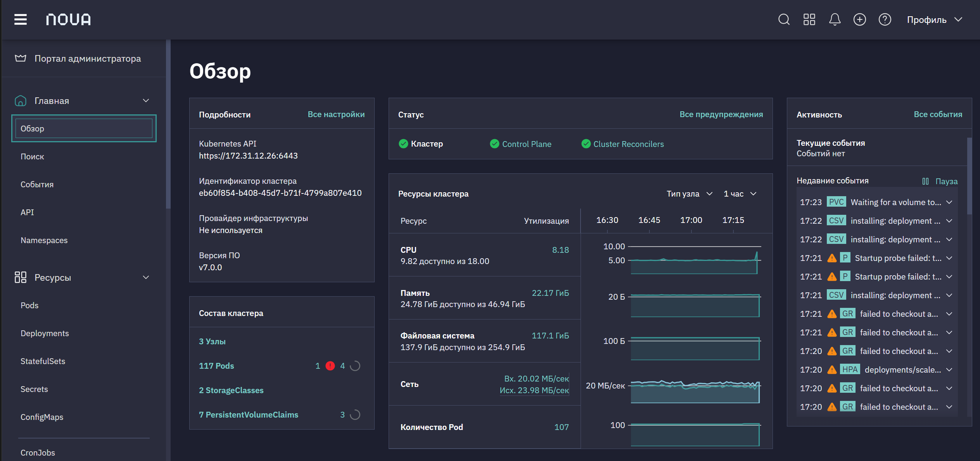Open Secrets in sidebar
The image size is (980, 461).
tap(34, 389)
